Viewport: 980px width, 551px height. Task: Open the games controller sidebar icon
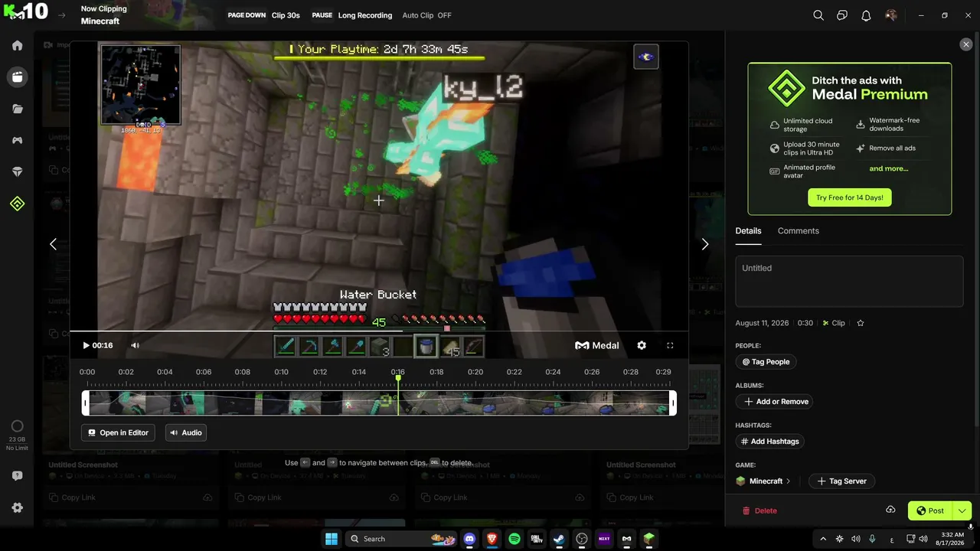(17, 140)
